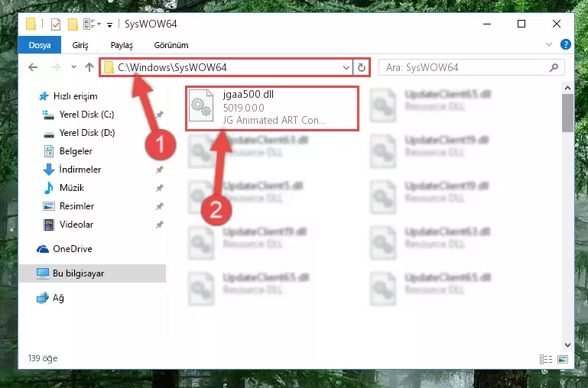
Task: Go up one folder level
Action: 89,67
